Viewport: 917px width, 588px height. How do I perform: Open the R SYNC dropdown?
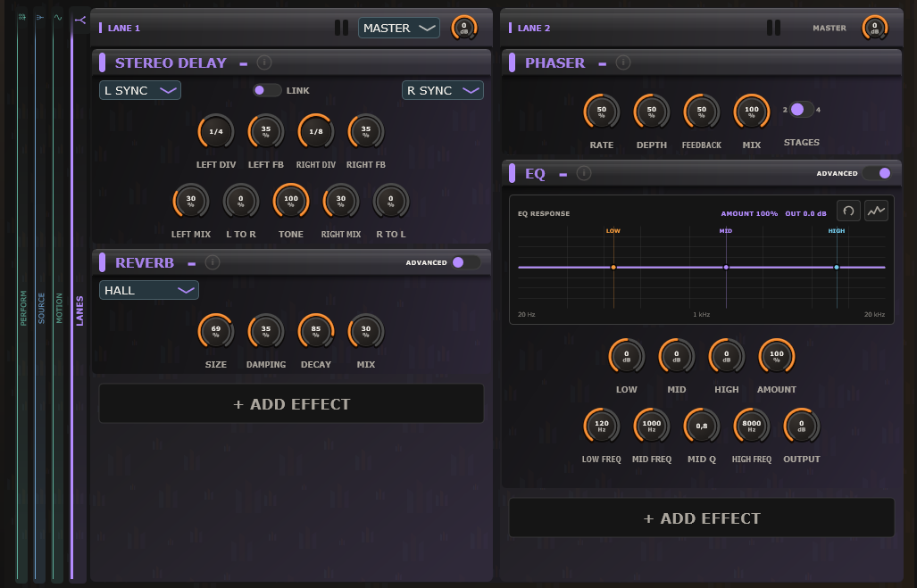[x=443, y=91]
